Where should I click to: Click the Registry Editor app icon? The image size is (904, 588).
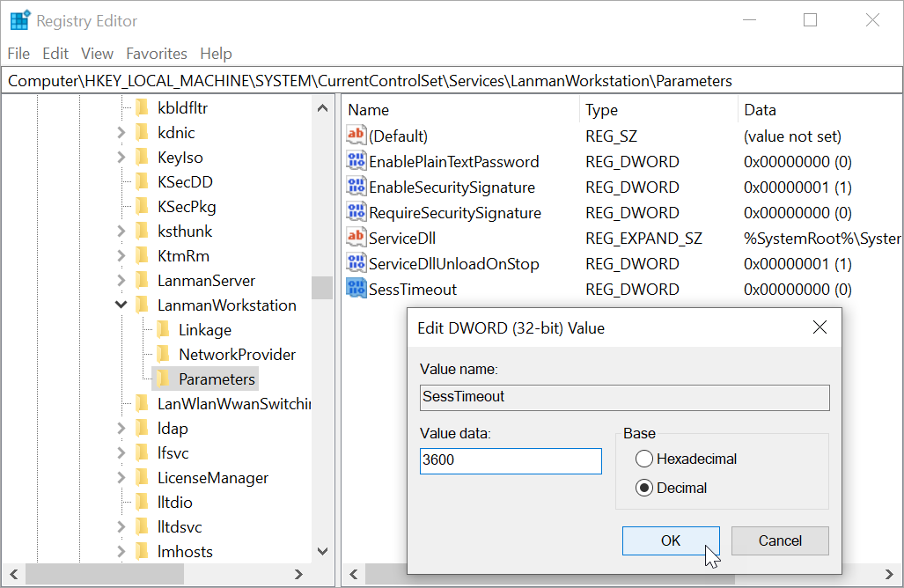[19, 20]
